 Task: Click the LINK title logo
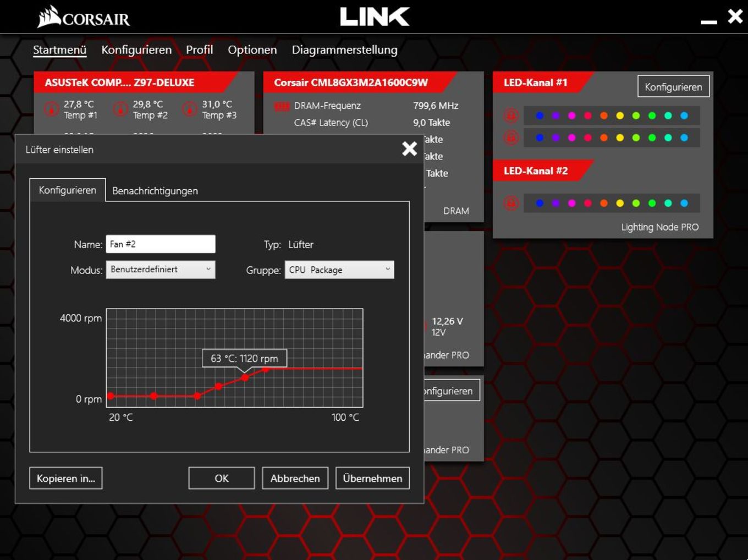tap(375, 17)
